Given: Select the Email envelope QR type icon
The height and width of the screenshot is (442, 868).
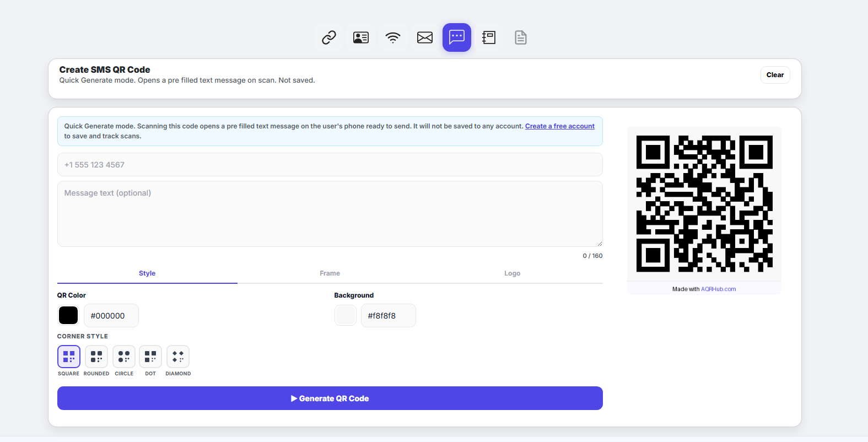Looking at the screenshot, I should pyautogui.click(x=425, y=37).
